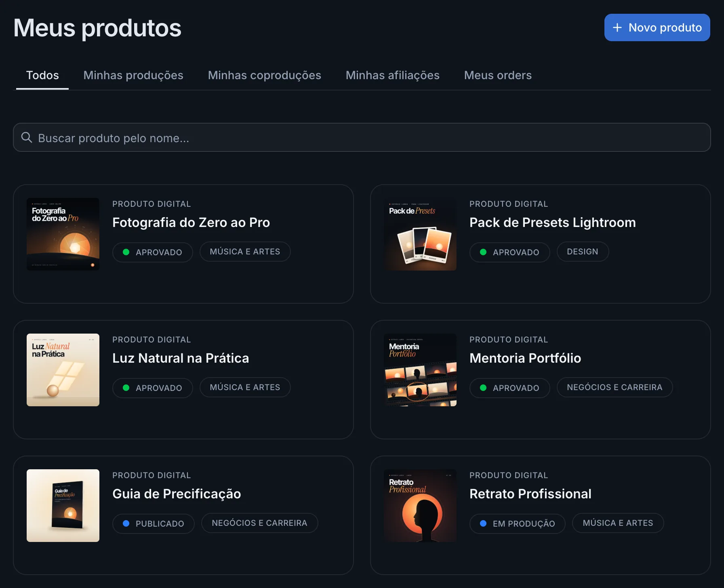This screenshot has height=588, width=724.
Task: Click the Mentoria Portfólio cover image
Action: (x=420, y=370)
